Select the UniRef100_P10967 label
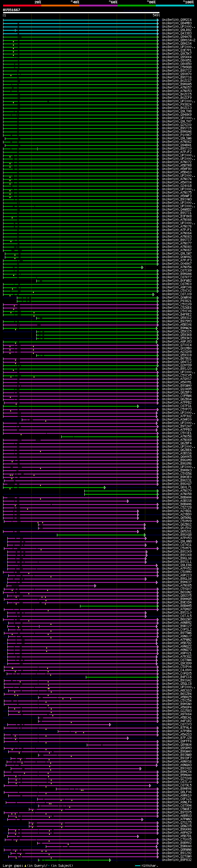 pyautogui.click(x=177, y=135)
